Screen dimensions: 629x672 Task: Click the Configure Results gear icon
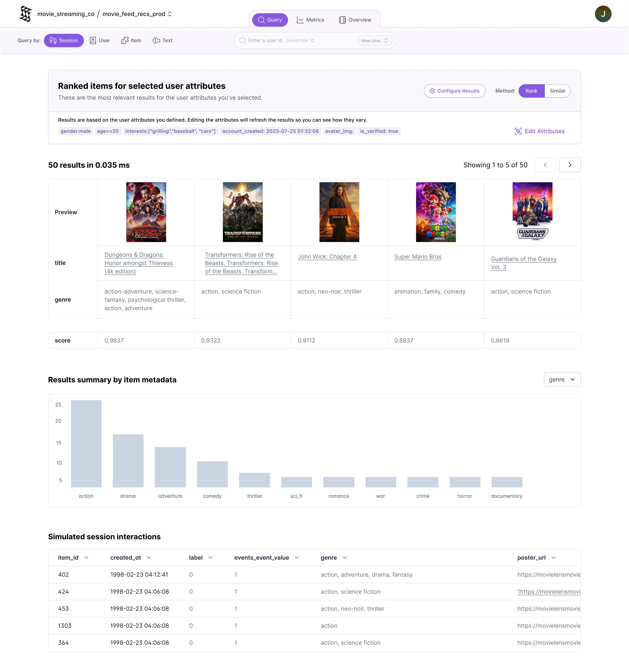click(x=432, y=91)
